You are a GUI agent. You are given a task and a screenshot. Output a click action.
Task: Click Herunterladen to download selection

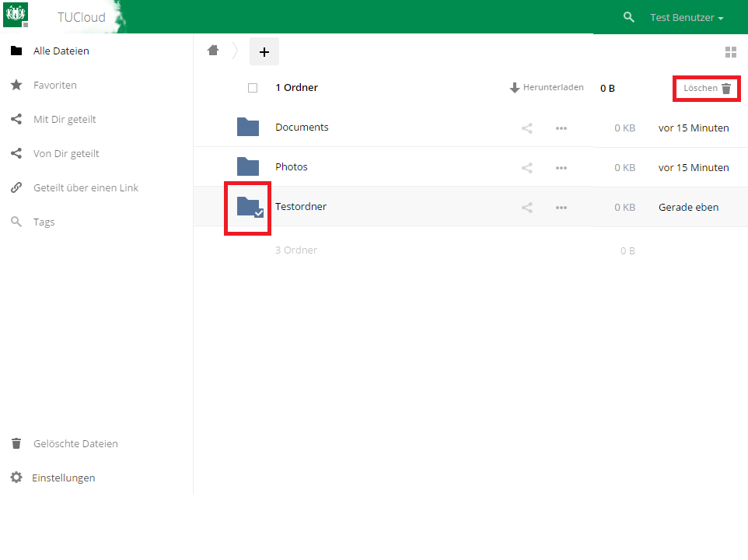(547, 88)
